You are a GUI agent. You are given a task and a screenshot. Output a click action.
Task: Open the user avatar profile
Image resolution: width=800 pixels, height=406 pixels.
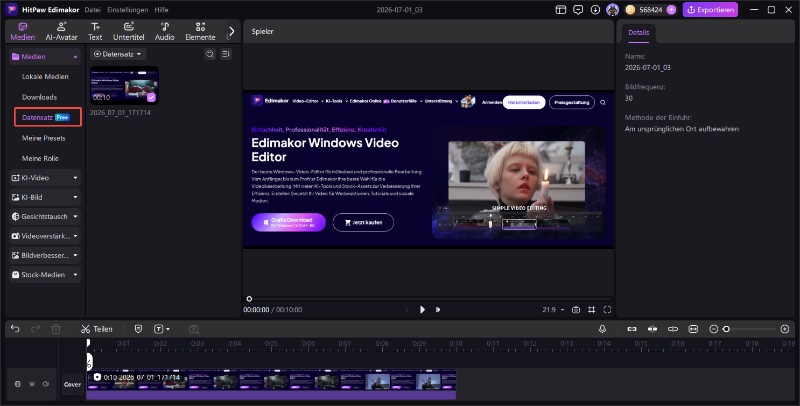tap(612, 10)
